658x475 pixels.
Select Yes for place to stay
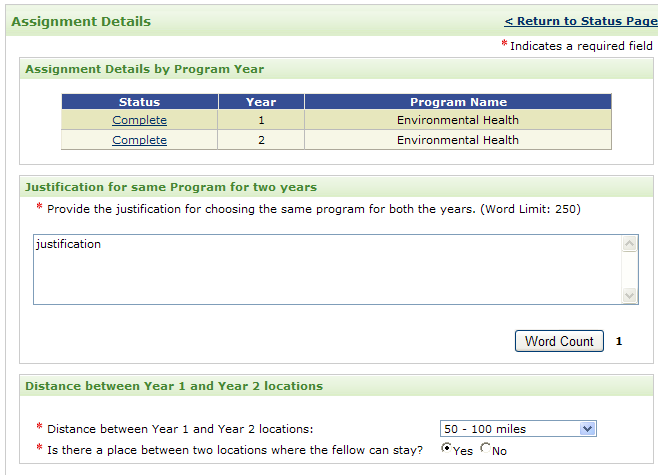(446, 449)
